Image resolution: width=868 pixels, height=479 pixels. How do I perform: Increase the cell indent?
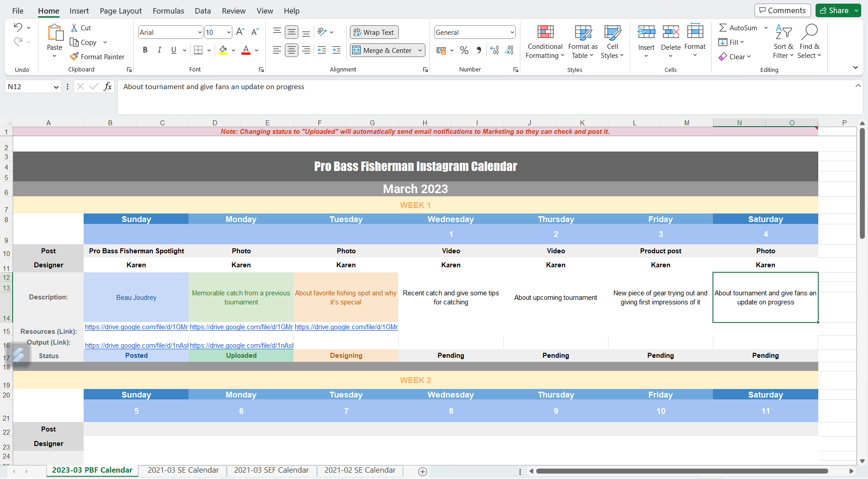pyautogui.click(x=336, y=50)
